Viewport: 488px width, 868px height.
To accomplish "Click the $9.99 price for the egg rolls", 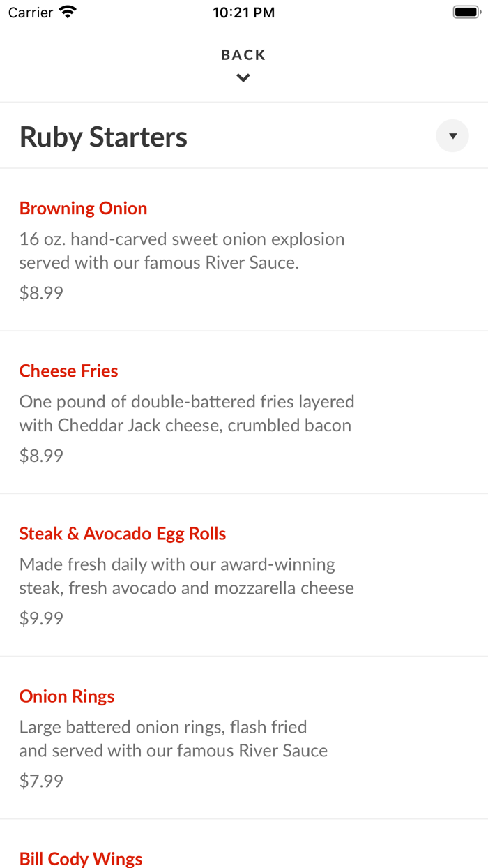I will pos(40,618).
